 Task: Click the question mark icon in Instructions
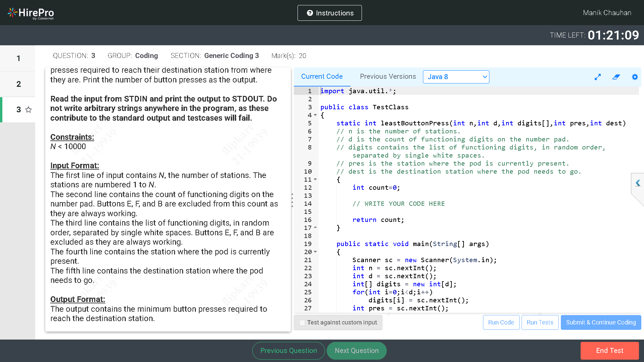pos(310,13)
